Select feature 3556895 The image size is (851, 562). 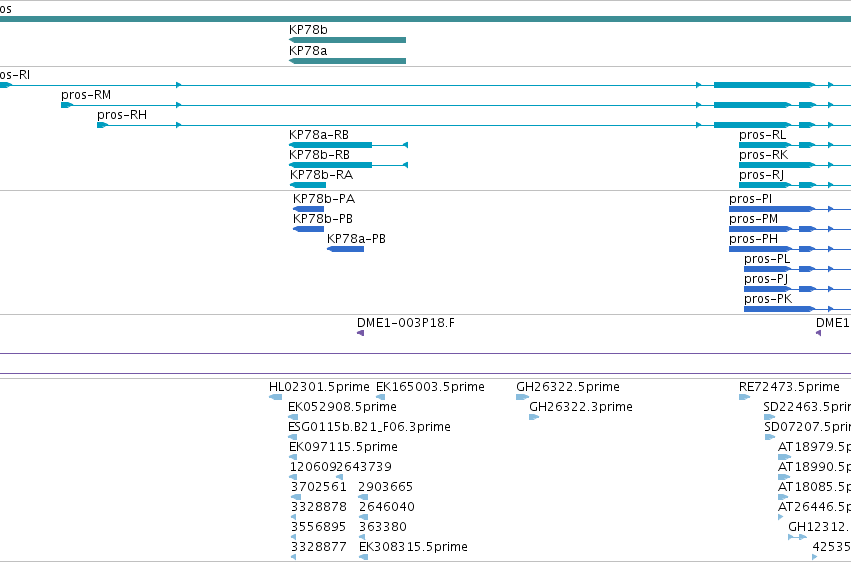[294, 538]
